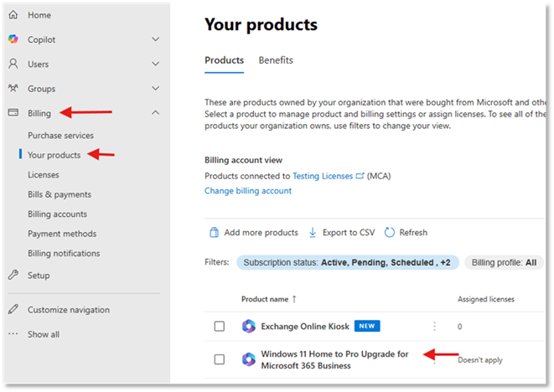Image resolution: width=554 pixels, height=392 pixels.
Task: Click the external link icon beside Testing Licenses
Action: point(360,176)
